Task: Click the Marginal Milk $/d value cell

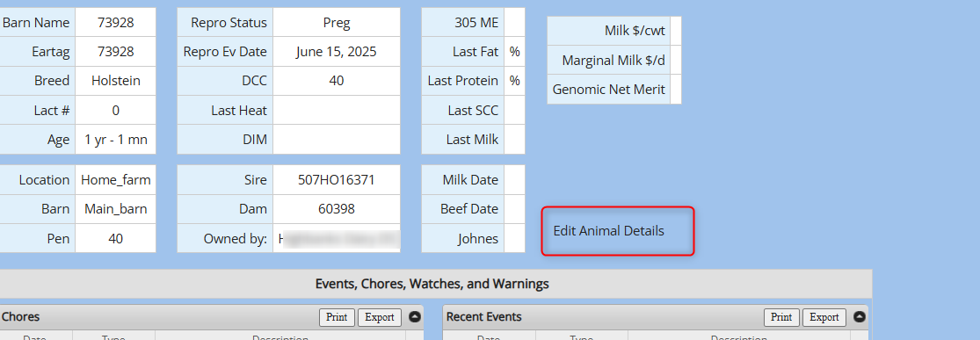Action: [x=676, y=60]
